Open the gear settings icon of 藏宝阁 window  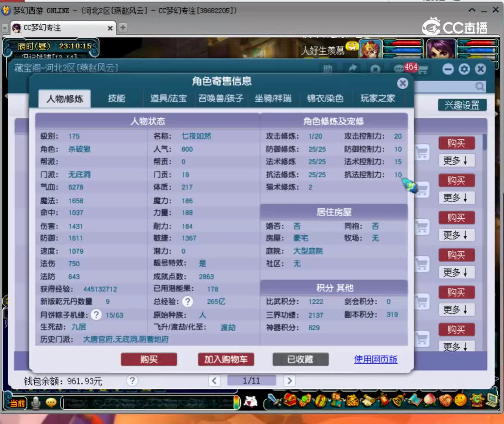(x=464, y=69)
